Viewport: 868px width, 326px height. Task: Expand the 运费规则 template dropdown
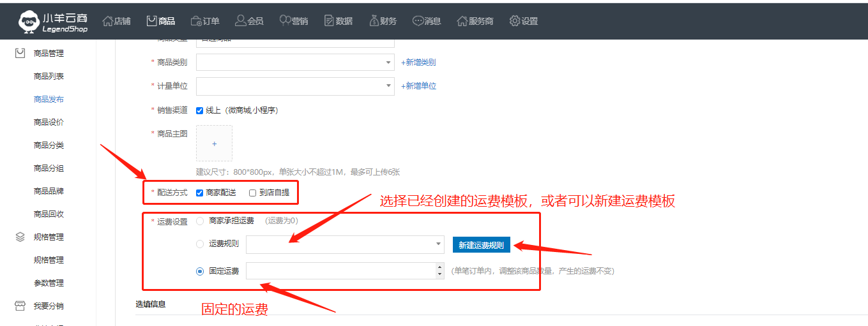(345, 244)
